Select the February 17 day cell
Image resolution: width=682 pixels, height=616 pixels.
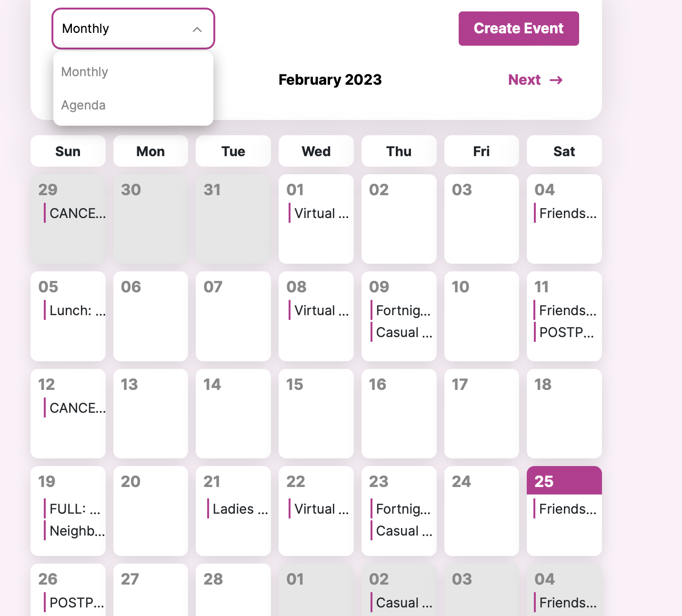[481, 413]
